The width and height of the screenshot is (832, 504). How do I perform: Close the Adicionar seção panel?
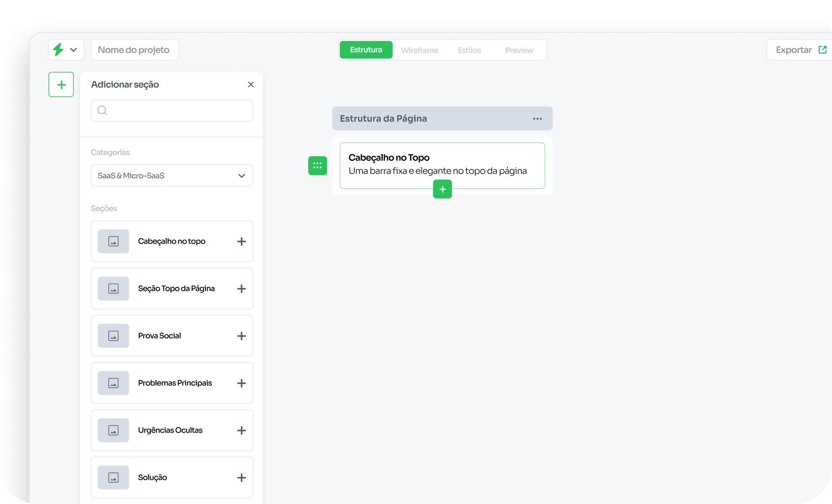point(251,84)
